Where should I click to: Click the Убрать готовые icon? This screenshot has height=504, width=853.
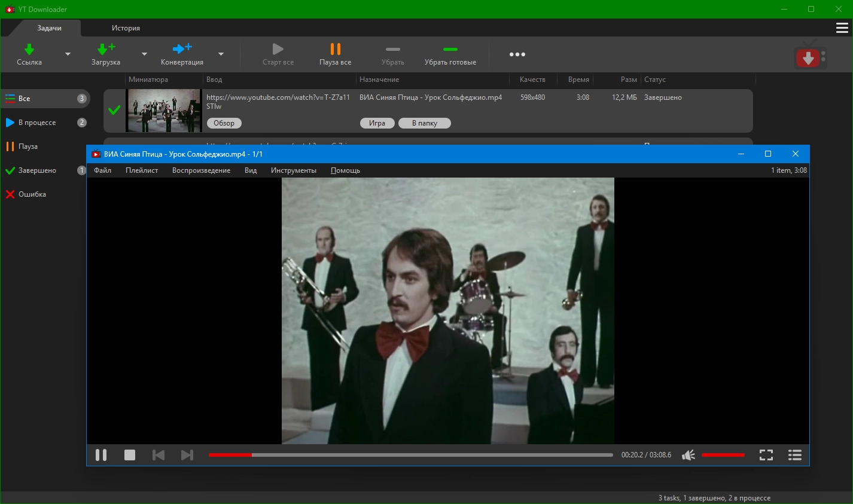(450, 50)
